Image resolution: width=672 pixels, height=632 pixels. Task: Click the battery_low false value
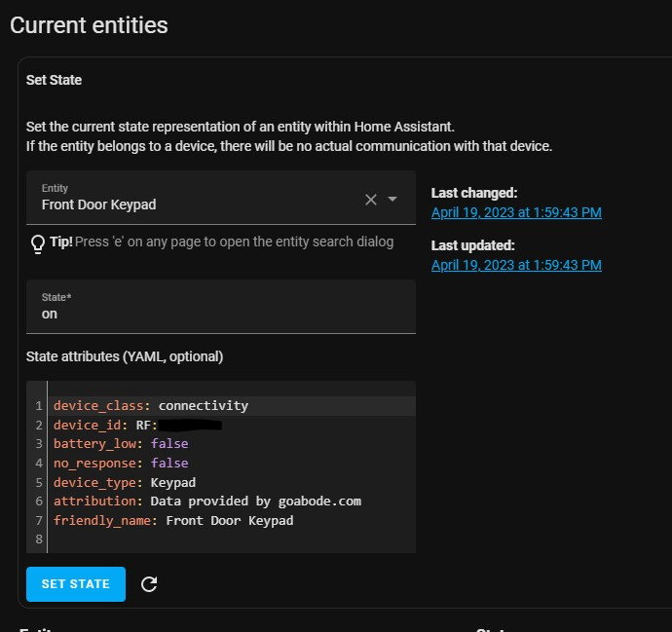169,444
